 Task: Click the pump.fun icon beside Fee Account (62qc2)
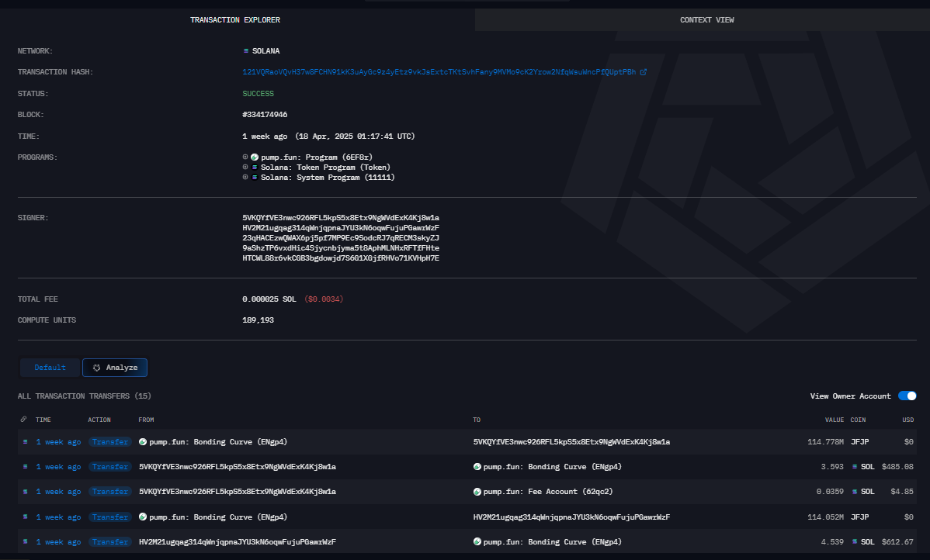477,492
